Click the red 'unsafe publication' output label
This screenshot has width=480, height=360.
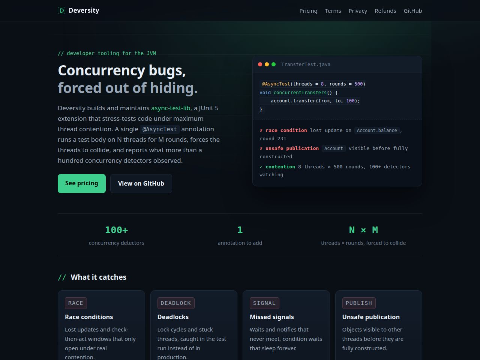292,148
